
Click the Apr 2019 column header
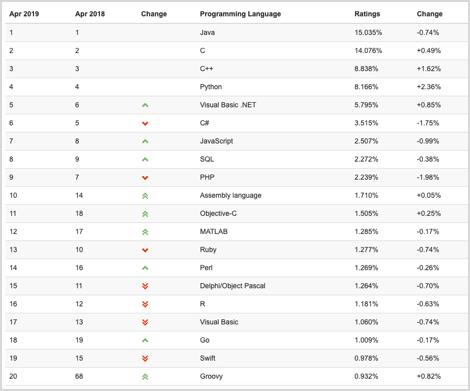click(24, 14)
